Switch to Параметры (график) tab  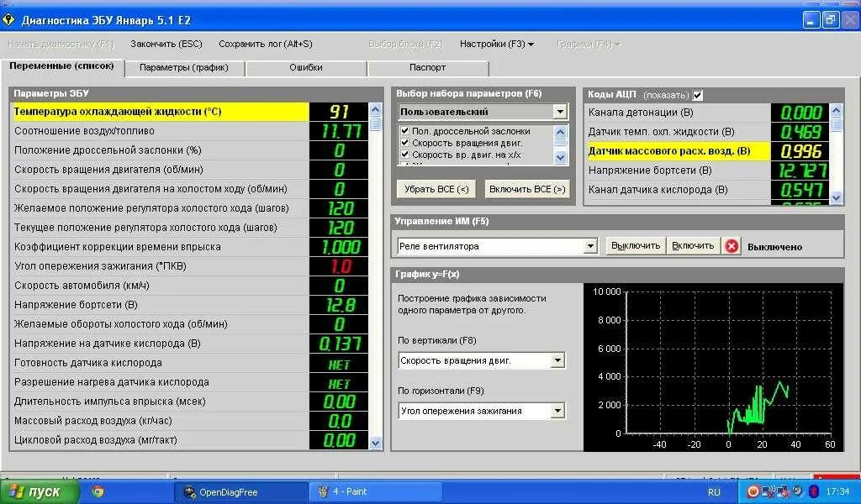click(x=184, y=67)
